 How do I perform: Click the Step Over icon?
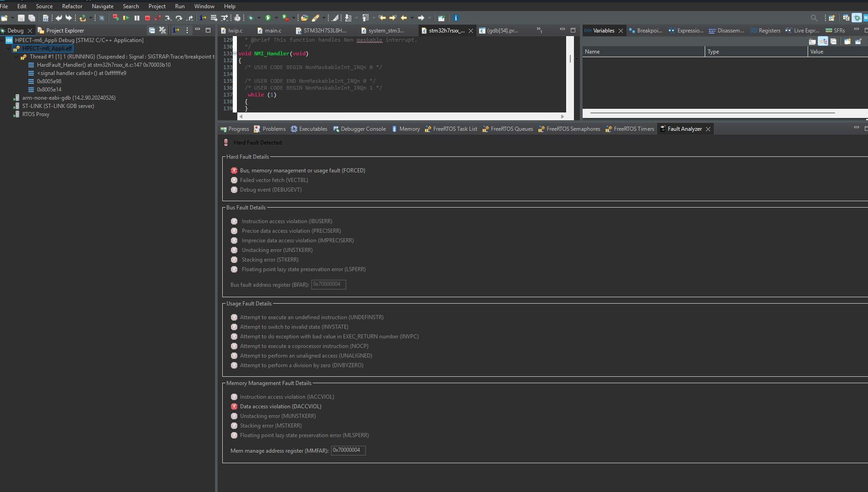click(x=179, y=18)
